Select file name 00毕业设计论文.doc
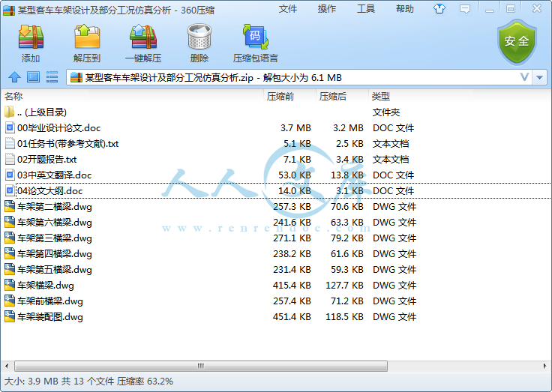This screenshot has width=552, height=392. pyautogui.click(x=58, y=127)
